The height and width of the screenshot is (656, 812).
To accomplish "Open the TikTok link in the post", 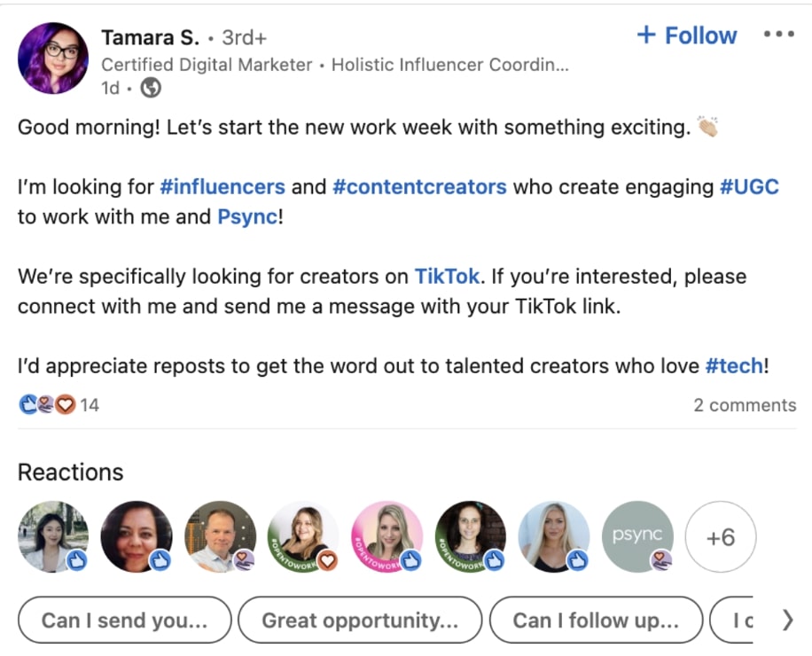I will point(447,276).
